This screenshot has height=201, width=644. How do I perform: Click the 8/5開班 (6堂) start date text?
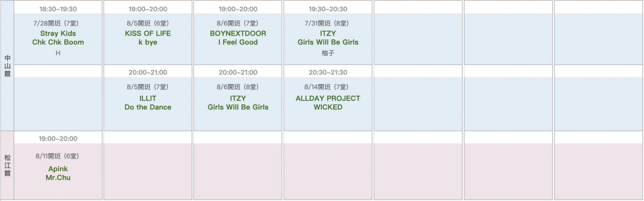(148, 23)
